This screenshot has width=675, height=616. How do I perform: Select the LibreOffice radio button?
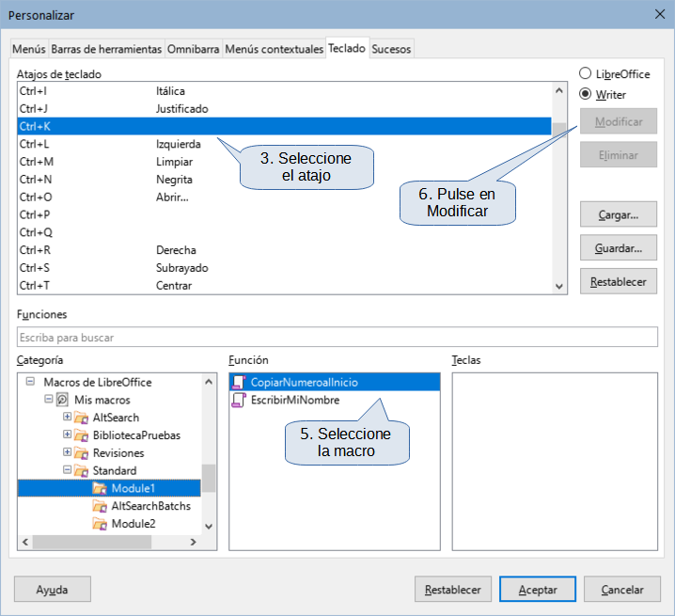point(585,73)
